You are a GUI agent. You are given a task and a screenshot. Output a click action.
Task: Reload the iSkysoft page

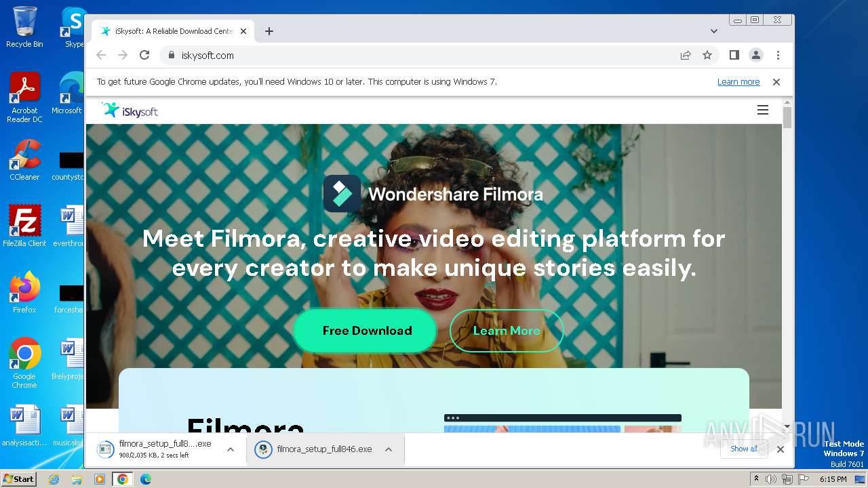click(x=144, y=55)
